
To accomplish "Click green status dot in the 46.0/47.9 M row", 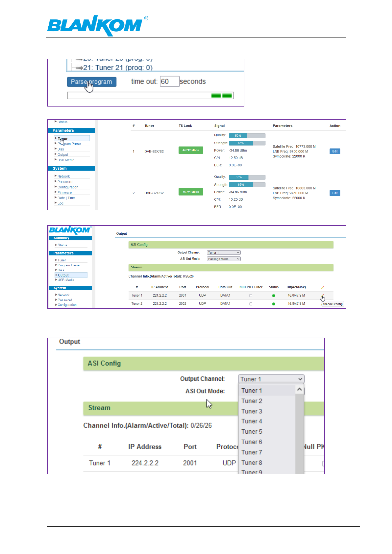I will tap(274, 296).
